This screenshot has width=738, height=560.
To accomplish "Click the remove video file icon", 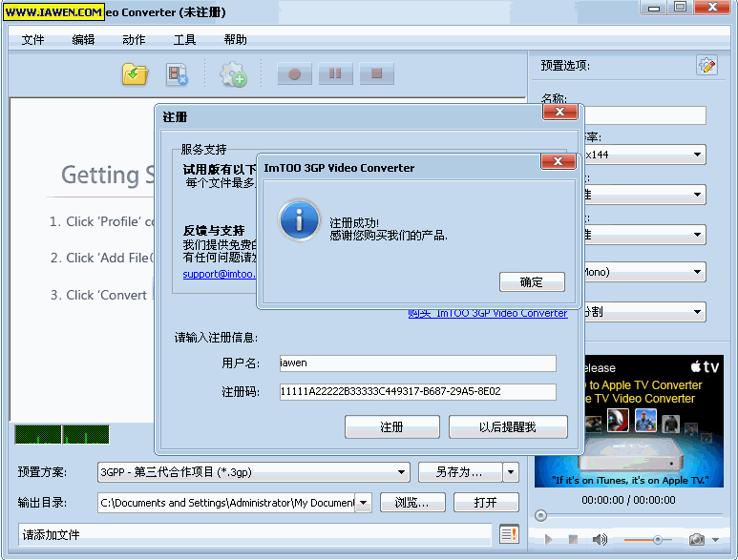I will [177, 74].
